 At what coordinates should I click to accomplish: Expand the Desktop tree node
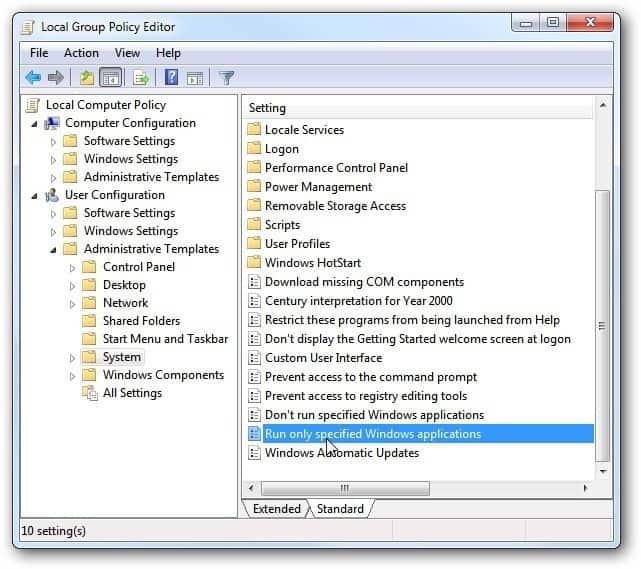pos(72,286)
